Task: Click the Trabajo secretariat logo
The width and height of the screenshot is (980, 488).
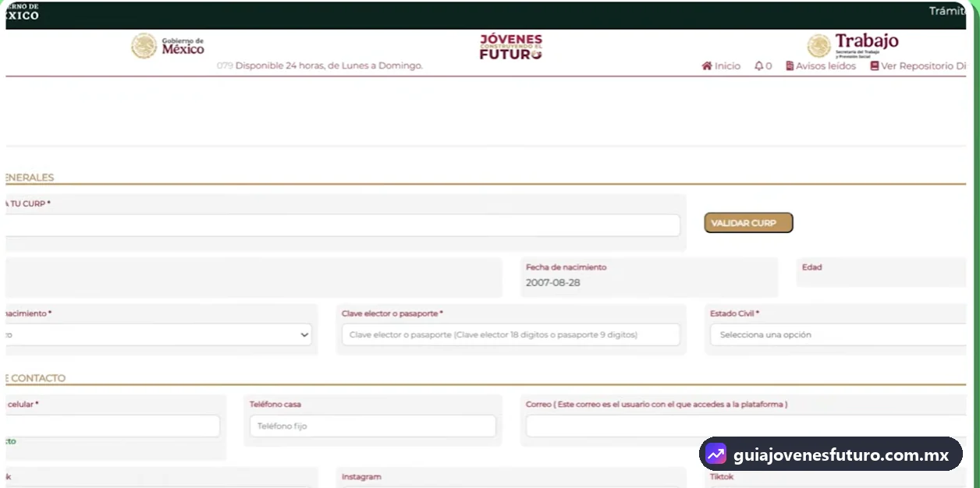Action: (853, 46)
